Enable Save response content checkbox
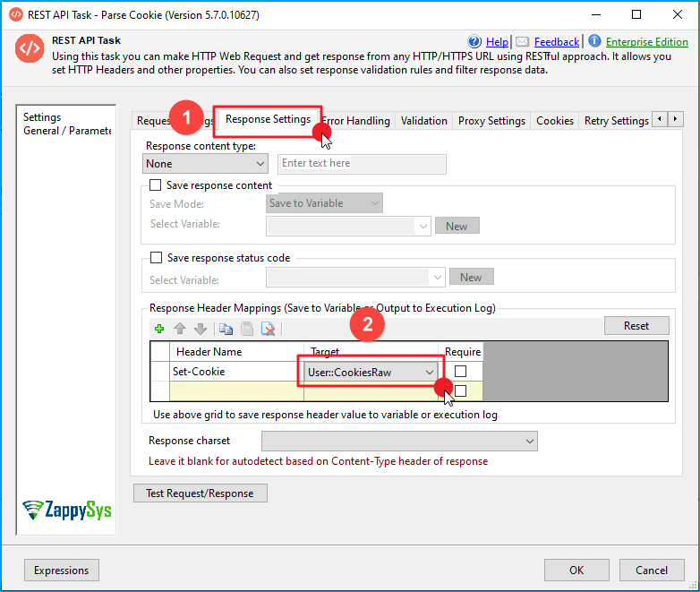This screenshot has height=592, width=700. (x=156, y=185)
